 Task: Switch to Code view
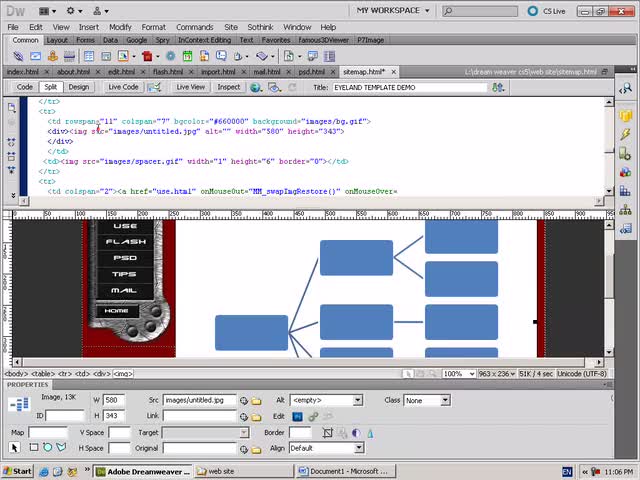point(24,87)
